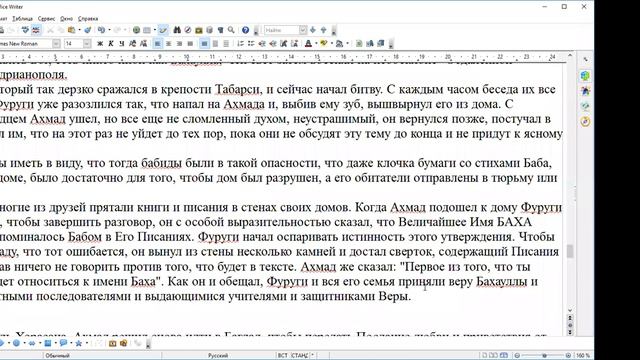Open the Справка menu

tap(88, 18)
